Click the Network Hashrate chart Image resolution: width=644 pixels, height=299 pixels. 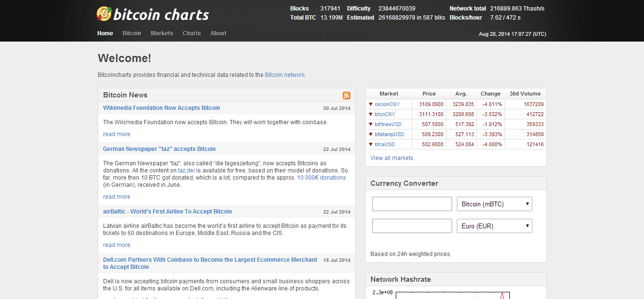[x=452, y=294]
